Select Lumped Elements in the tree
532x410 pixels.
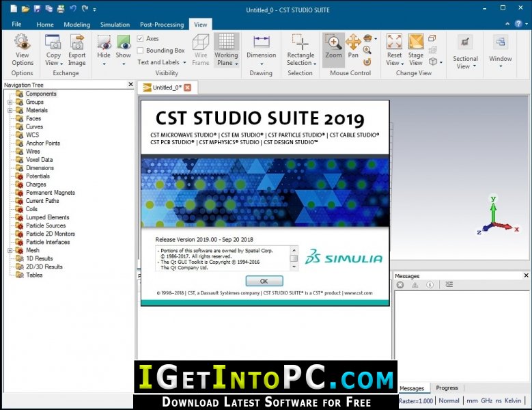[x=48, y=217]
